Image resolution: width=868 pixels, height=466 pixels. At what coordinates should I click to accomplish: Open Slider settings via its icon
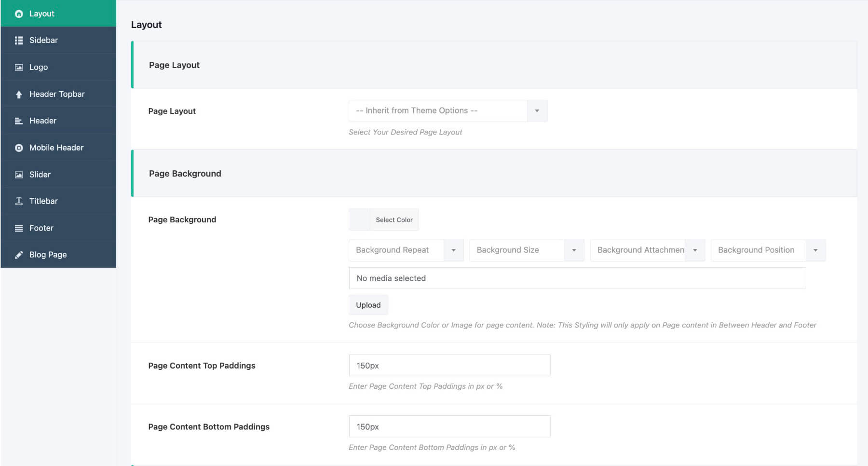pos(18,174)
